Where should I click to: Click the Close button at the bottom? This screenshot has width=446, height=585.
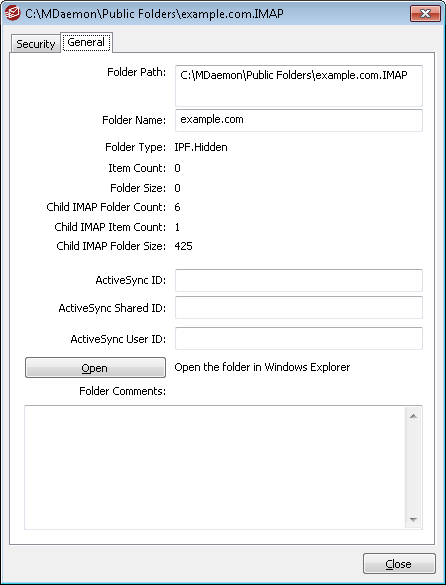399,564
